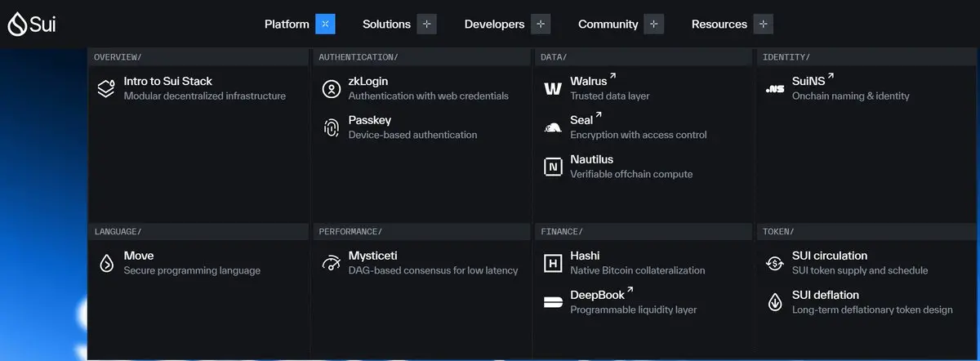Viewport: 980px width, 361px height.
Task: Click the Intro to Sui Stack layers icon
Action: pyautogui.click(x=105, y=88)
